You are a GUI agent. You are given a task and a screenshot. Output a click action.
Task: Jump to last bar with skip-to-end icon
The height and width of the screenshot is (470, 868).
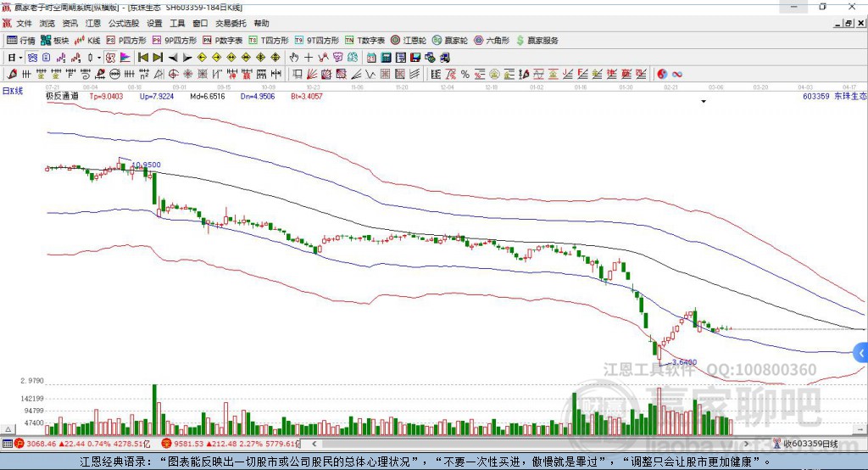tap(158, 58)
